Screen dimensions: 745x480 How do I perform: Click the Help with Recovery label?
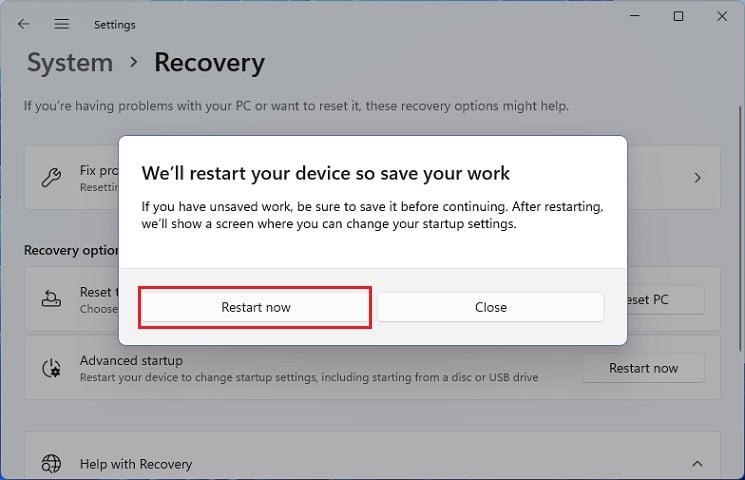point(136,464)
